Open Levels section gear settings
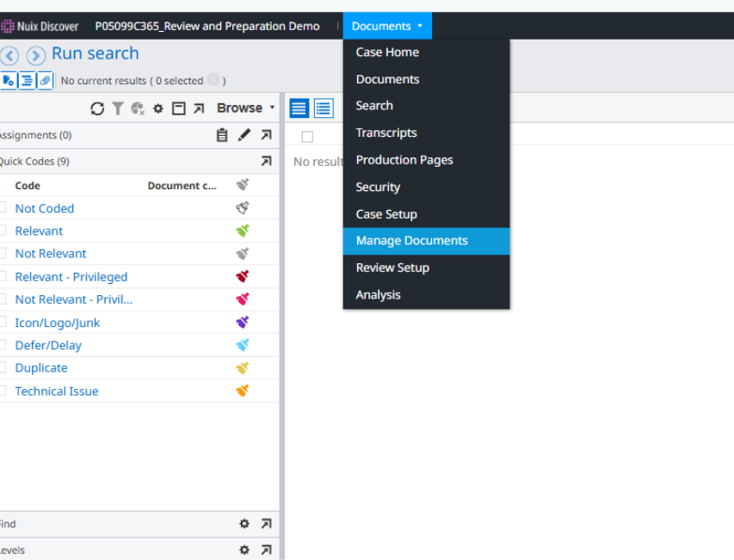The height and width of the screenshot is (560, 734). pyautogui.click(x=244, y=551)
